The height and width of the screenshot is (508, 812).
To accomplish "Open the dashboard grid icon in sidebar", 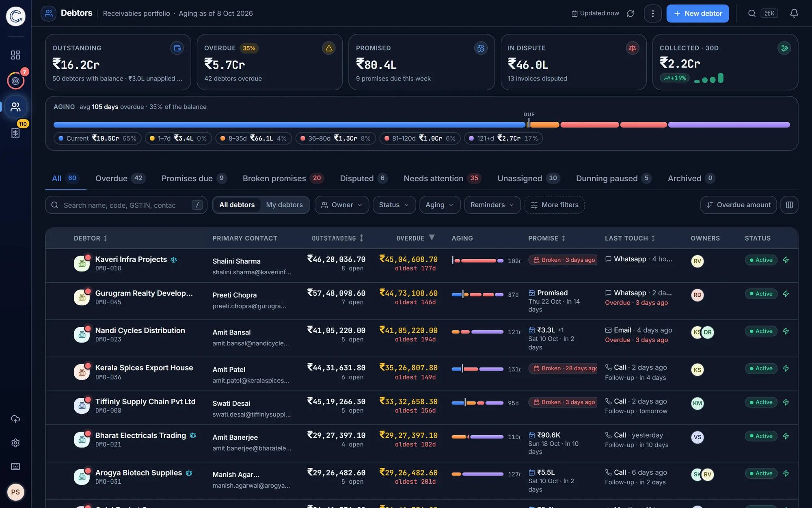I will click(x=15, y=55).
